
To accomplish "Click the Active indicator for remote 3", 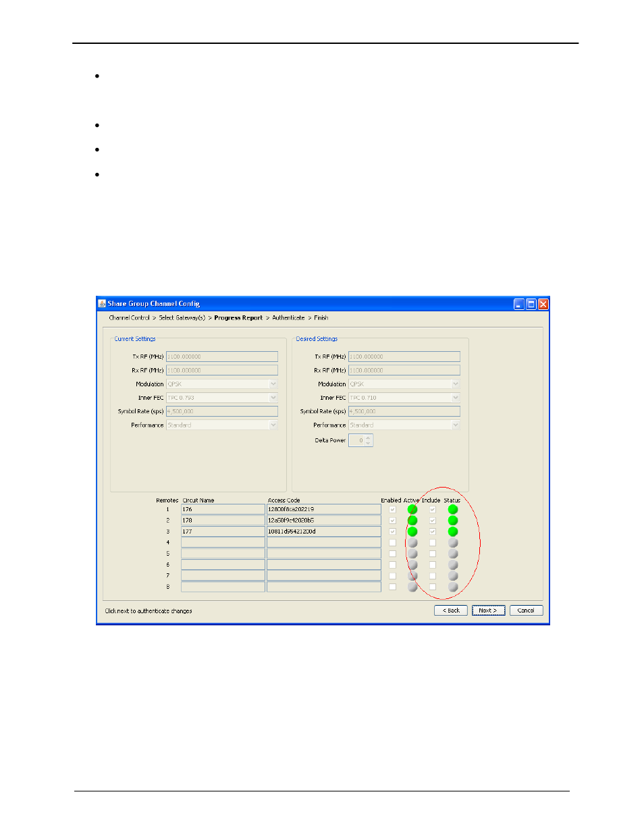I will [x=412, y=531].
